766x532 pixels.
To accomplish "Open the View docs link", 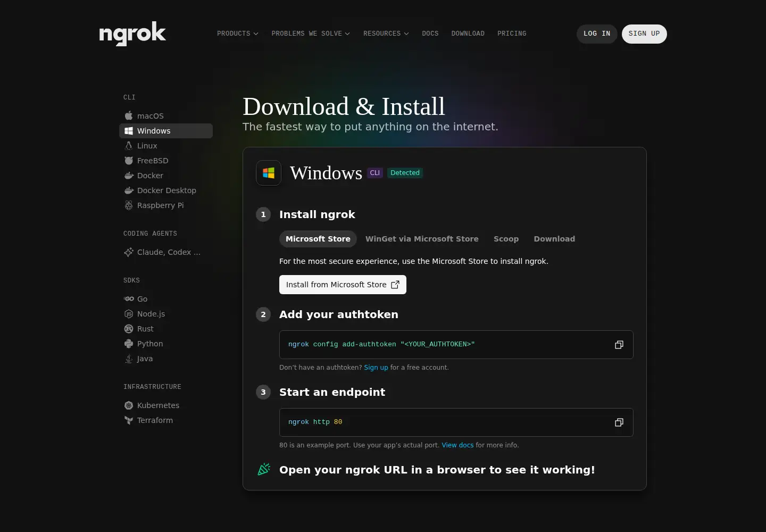I will (x=457, y=445).
